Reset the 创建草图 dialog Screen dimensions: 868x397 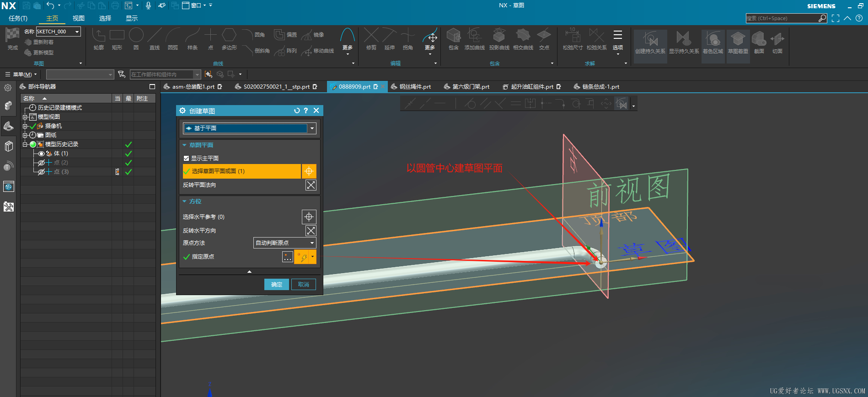[x=297, y=111]
